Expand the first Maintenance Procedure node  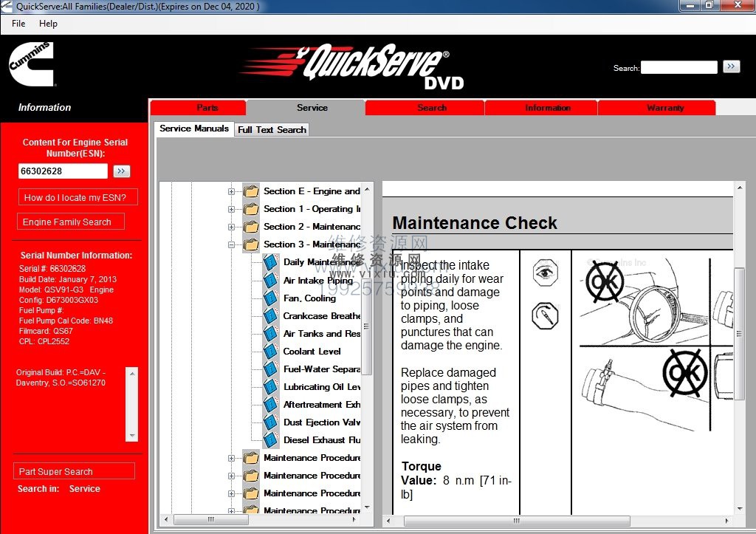click(231, 458)
